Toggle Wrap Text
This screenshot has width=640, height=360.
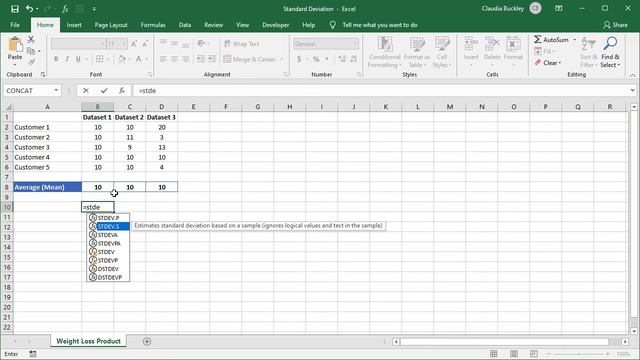(242, 44)
